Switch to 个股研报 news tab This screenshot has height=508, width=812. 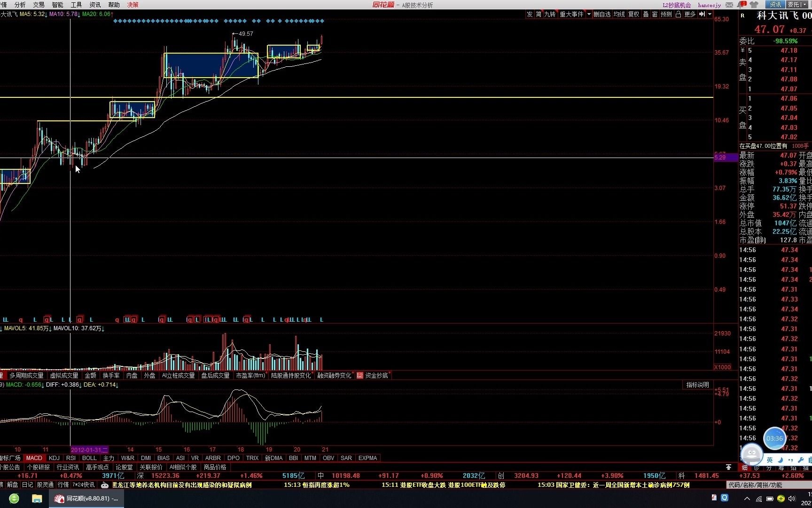[x=39, y=467]
